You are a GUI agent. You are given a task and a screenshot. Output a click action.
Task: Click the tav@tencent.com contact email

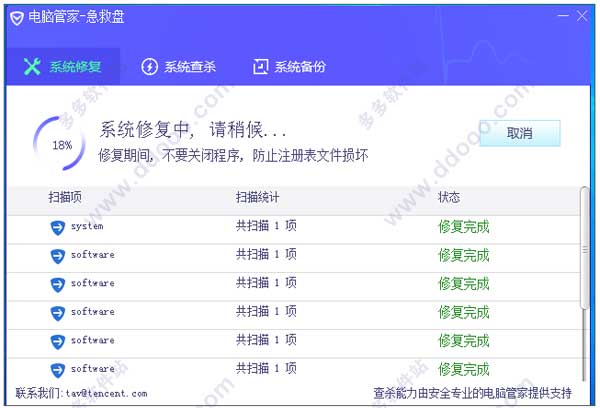point(106,393)
